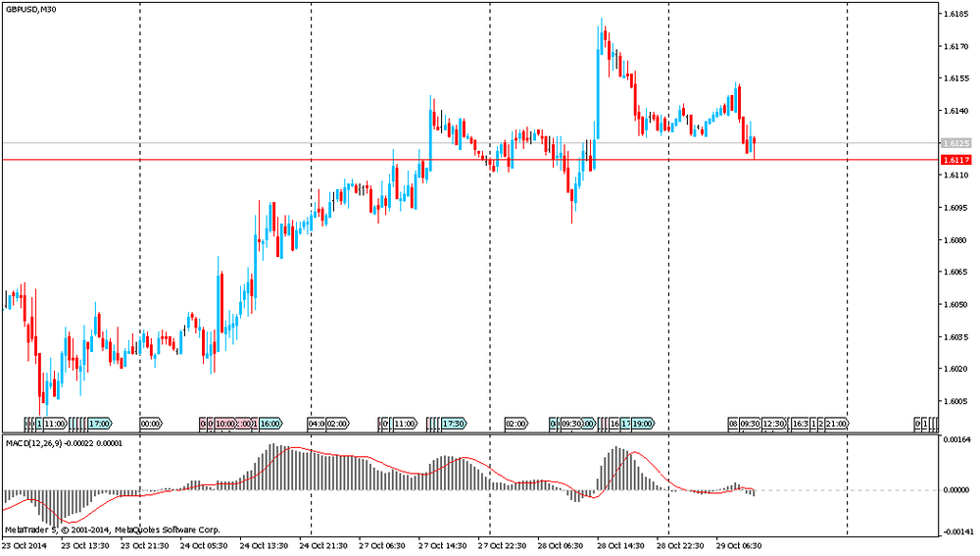
Task: Click the 24 Oct 05:30 time label
Action: point(204,545)
